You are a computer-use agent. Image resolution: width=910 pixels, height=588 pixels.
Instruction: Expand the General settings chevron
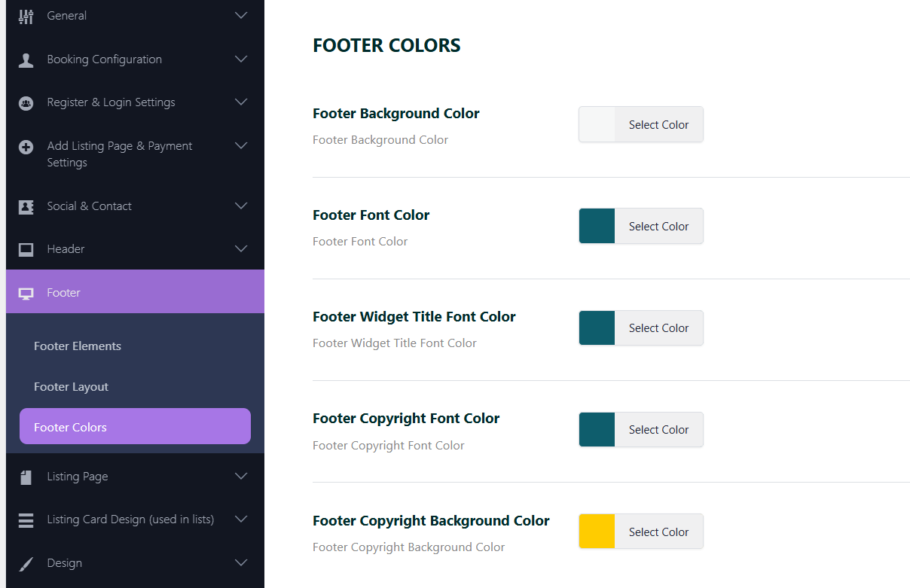pos(241,16)
